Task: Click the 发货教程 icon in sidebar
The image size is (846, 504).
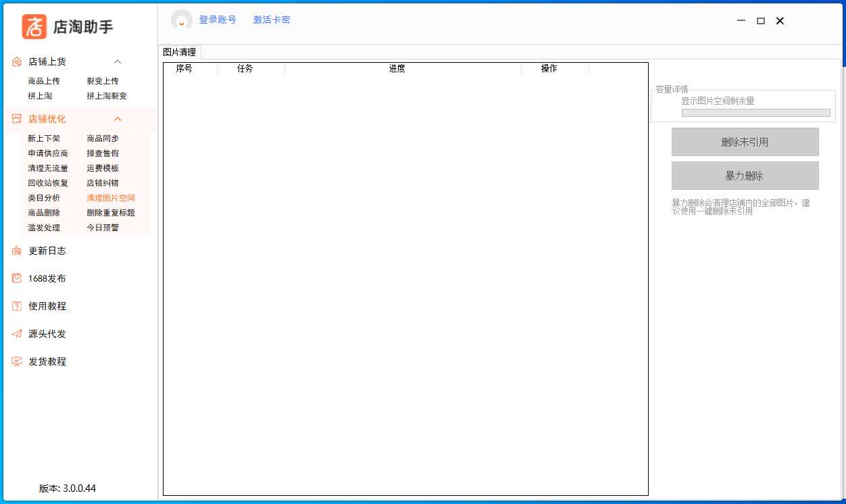Action: point(18,362)
